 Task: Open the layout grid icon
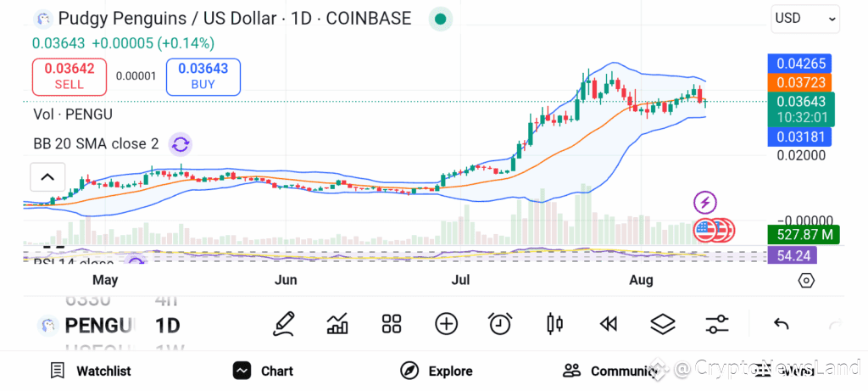pos(392,324)
